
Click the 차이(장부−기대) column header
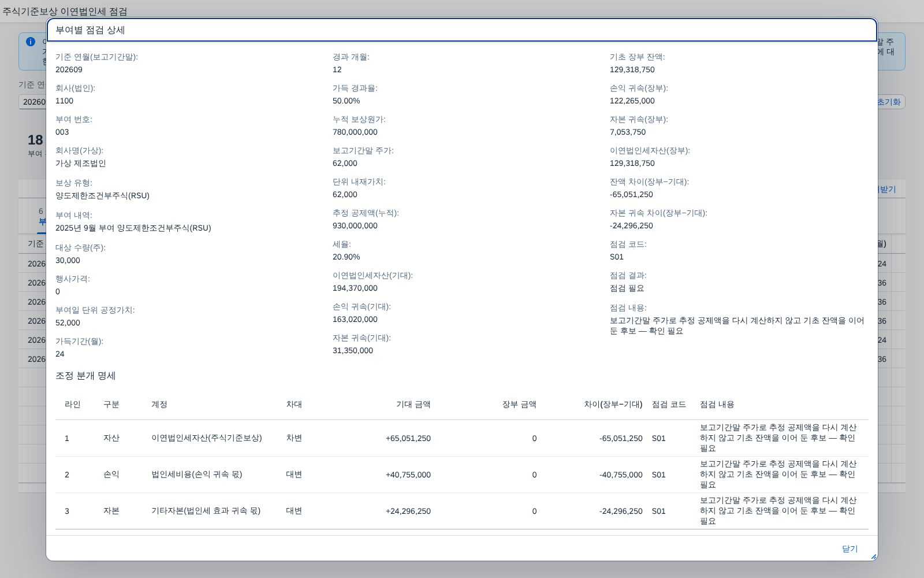pyautogui.click(x=613, y=405)
